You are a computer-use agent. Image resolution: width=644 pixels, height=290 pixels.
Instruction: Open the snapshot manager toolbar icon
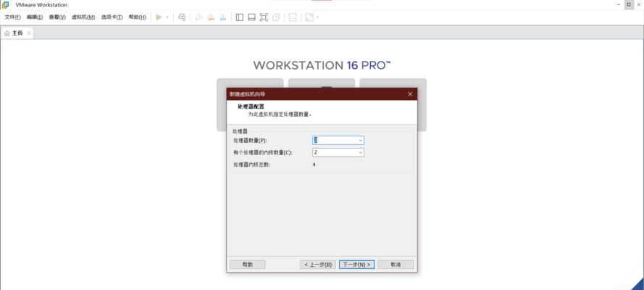(223, 17)
